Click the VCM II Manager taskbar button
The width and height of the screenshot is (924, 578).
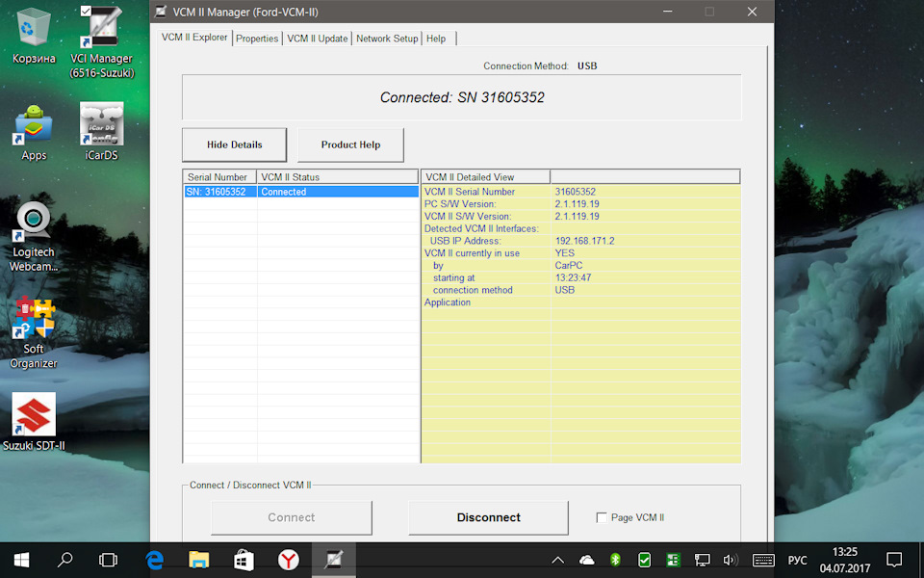coord(334,560)
